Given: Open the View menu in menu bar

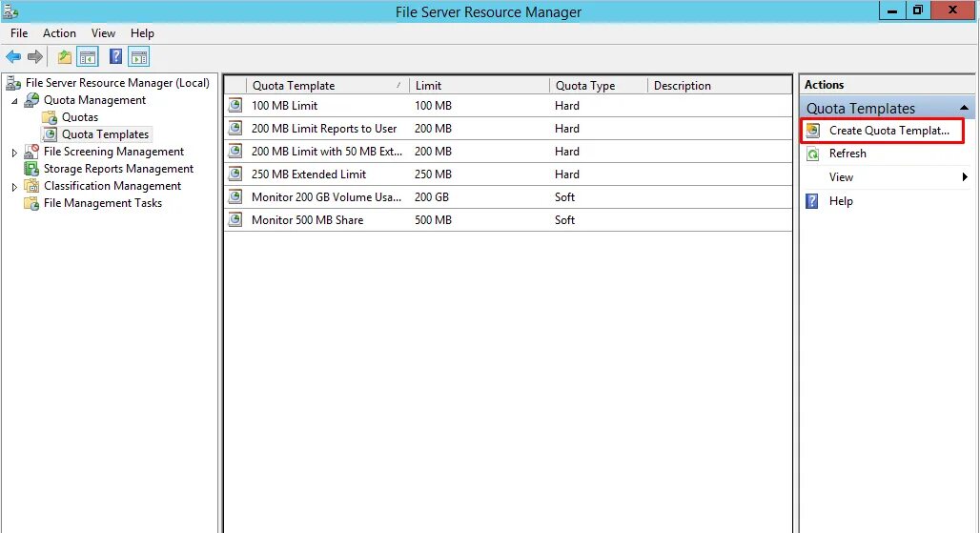Looking at the screenshot, I should (103, 33).
